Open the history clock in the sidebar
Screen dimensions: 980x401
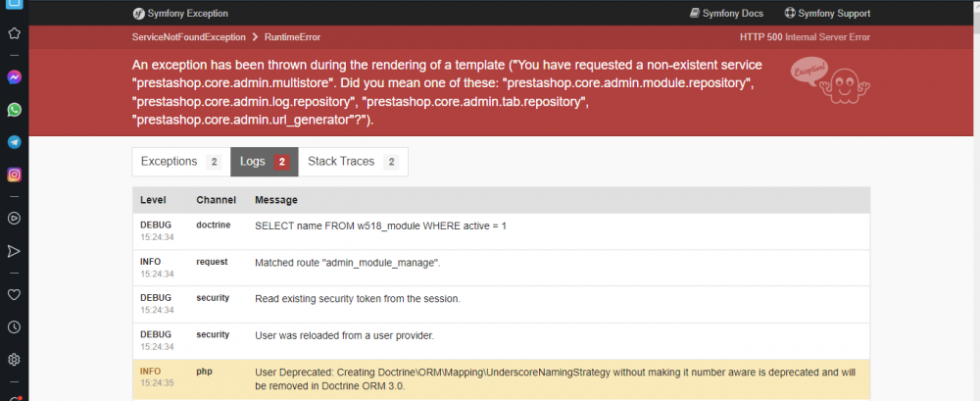tap(14, 327)
